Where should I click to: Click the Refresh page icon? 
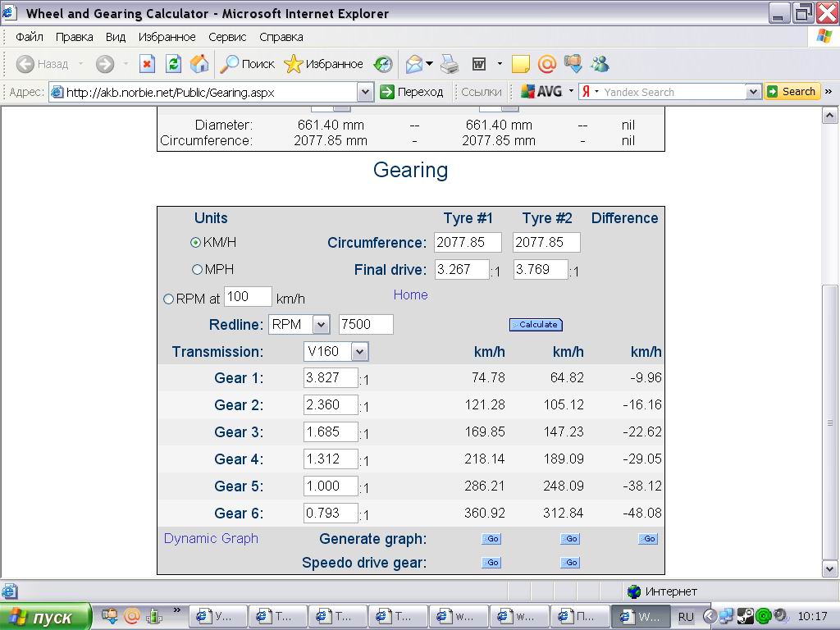coord(173,64)
